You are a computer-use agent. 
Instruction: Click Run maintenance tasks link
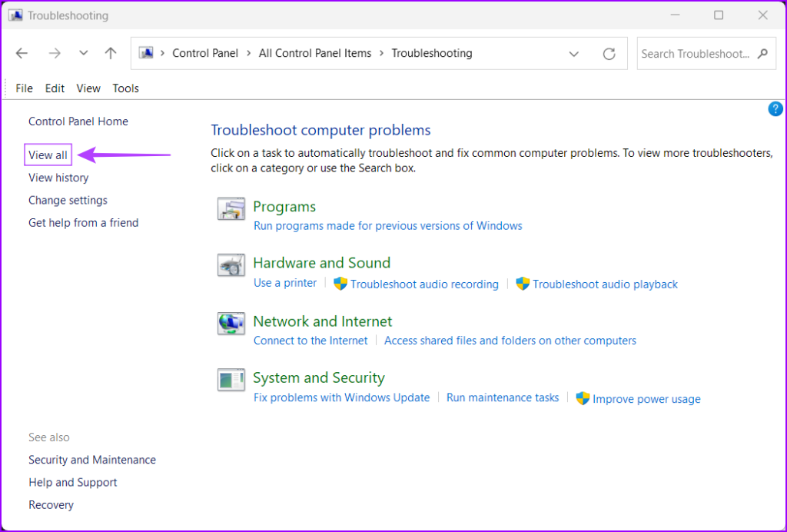tap(503, 397)
